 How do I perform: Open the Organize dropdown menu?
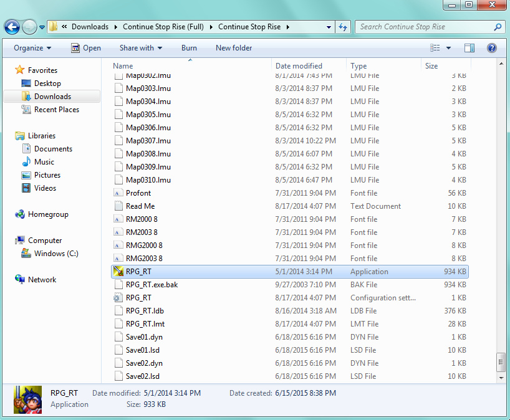pyautogui.click(x=32, y=48)
